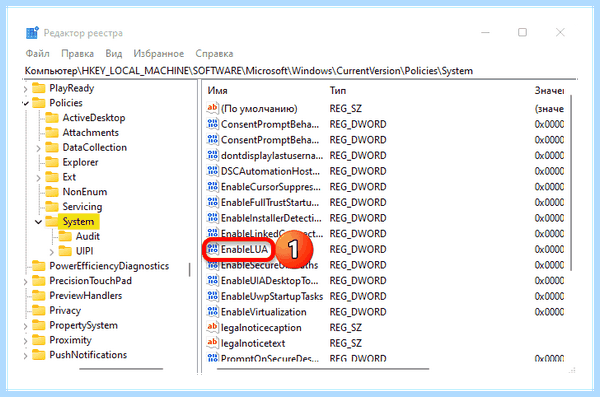
Task: Click the EnableCursorSuppression DWORD icon
Action: pyautogui.click(x=212, y=186)
